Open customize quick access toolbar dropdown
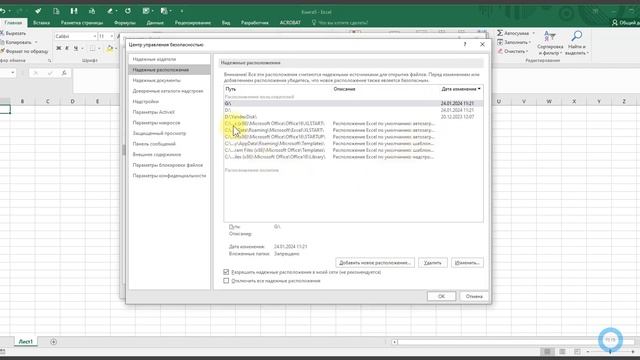 pyautogui.click(x=182, y=11)
